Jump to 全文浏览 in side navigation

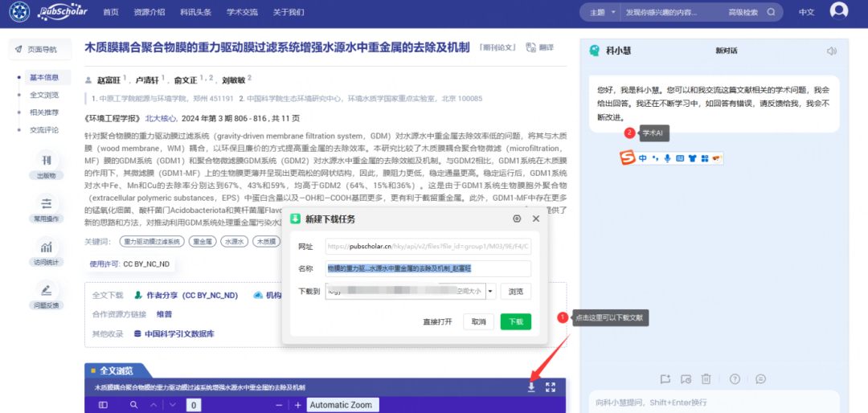click(x=44, y=95)
